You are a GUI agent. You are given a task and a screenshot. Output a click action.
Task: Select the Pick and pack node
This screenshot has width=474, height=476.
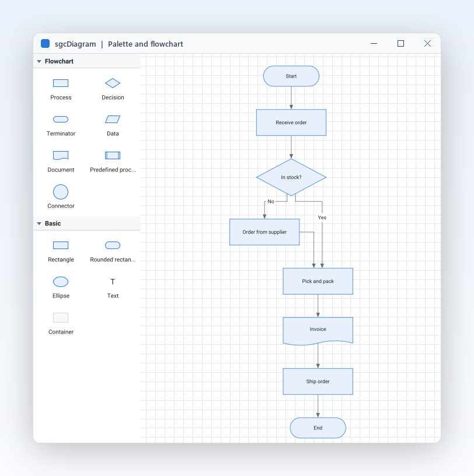(x=318, y=281)
